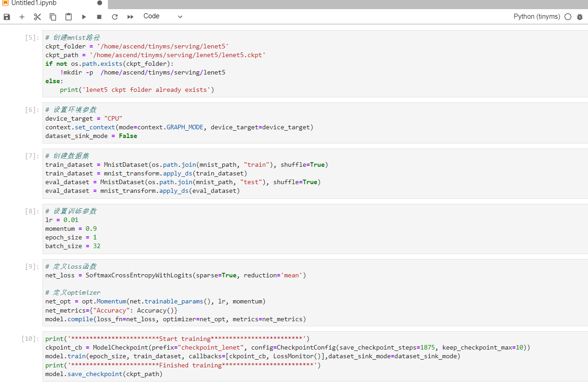Click the kernel status circle indicator
This screenshot has height=382, width=588.
[568, 17]
